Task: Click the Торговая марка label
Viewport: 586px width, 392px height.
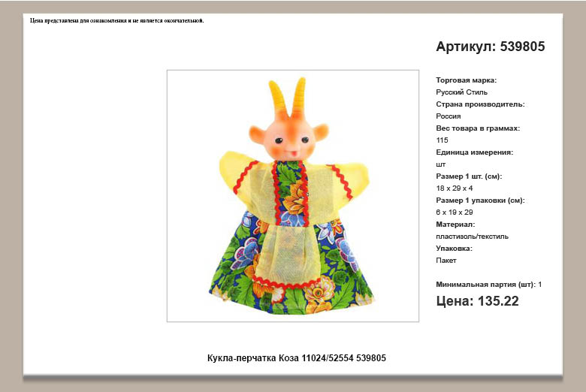Action: click(466, 80)
